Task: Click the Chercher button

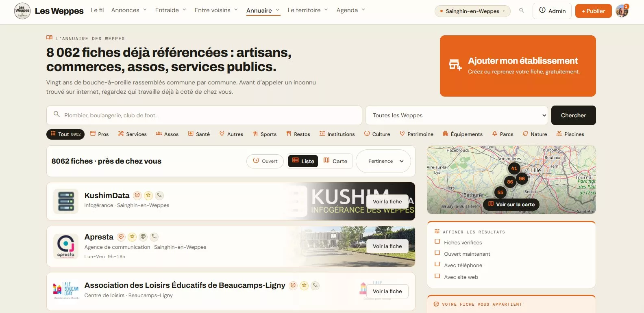Action: (x=574, y=115)
